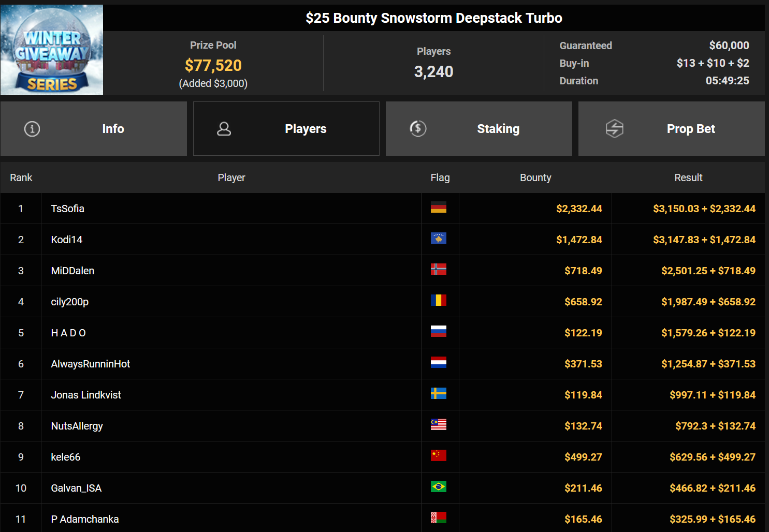Select player TsSofia in rank 1

(x=68, y=209)
